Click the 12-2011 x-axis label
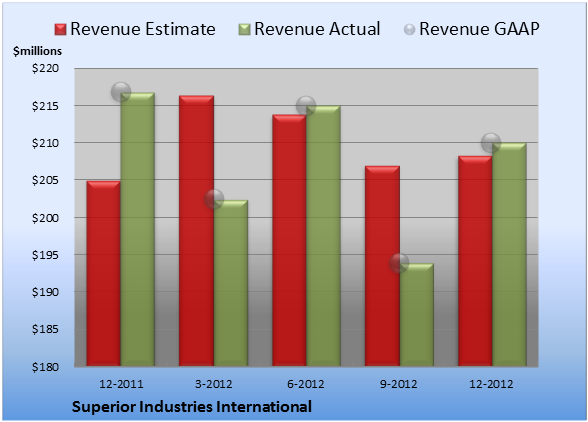The height and width of the screenshot is (422, 588). coord(121,384)
